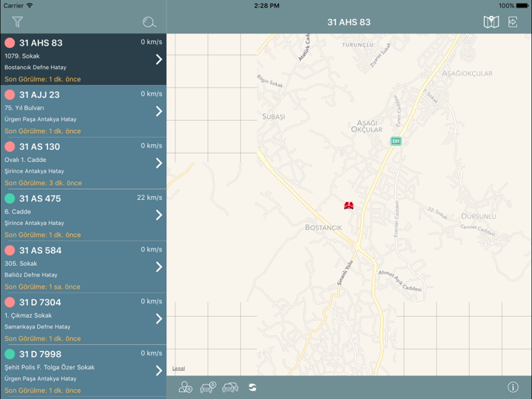Image resolution: width=532 pixels, height=399 pixels.
Task: Tap the car with location pin icon
Action: (x=208, y=387)
